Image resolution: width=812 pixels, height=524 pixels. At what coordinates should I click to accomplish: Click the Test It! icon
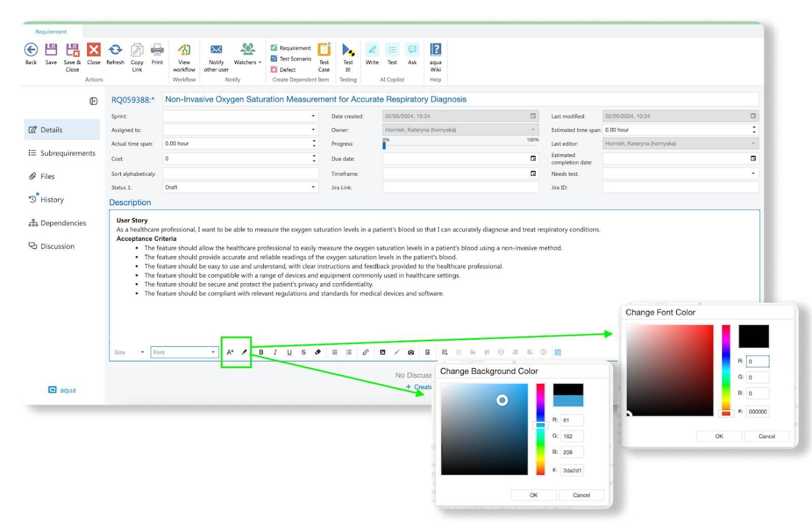[348, 50]
